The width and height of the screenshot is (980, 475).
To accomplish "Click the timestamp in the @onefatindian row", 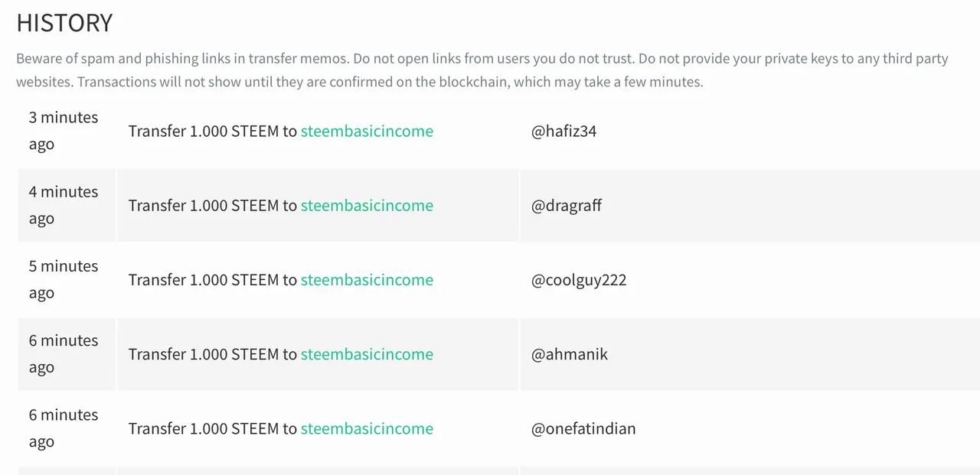I will [x=64, y=428].
